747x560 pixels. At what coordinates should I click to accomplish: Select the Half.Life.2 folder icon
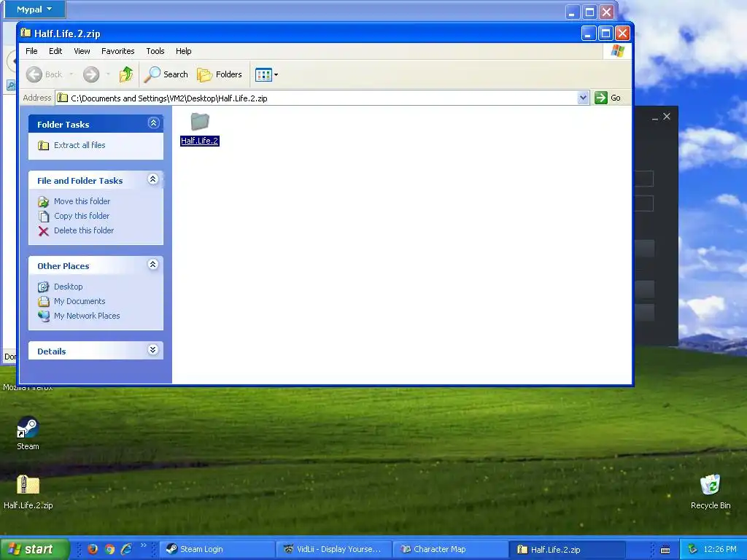pyautogui.click(x=200, y=122)
